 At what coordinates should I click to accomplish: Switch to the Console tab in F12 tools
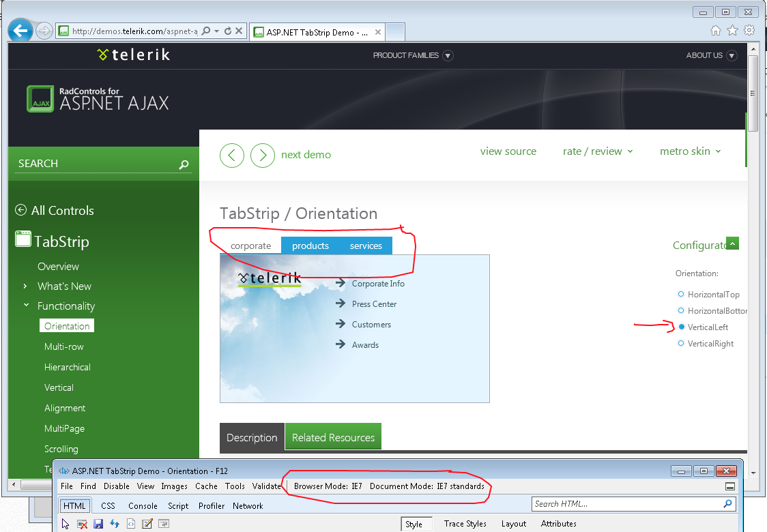click(x=143, y=505)
